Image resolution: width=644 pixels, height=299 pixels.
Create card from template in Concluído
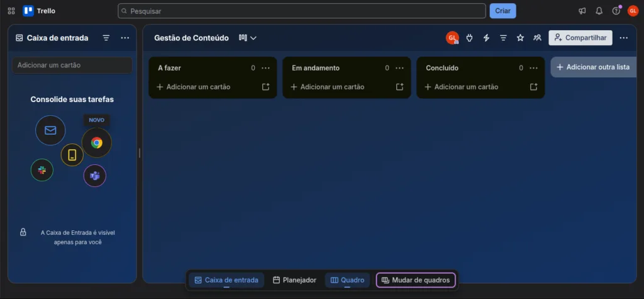coord(533,87)
